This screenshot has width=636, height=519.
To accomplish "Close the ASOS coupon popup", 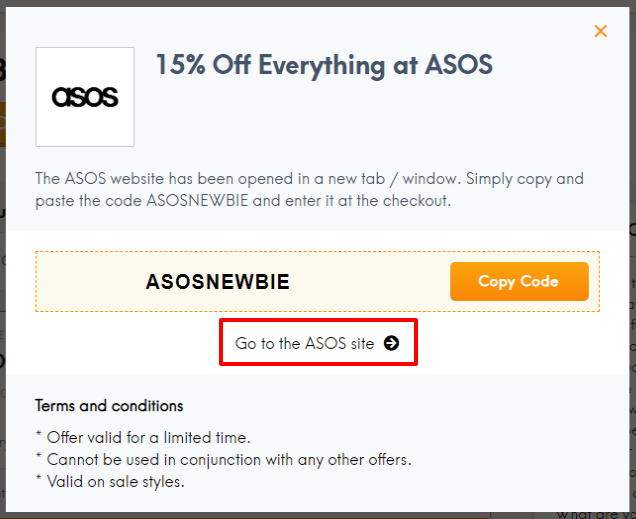I will point(601,31).
